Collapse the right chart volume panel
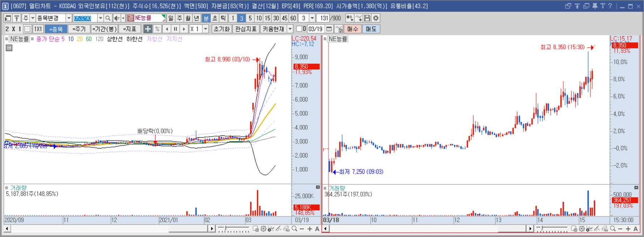 pos(636,188)
